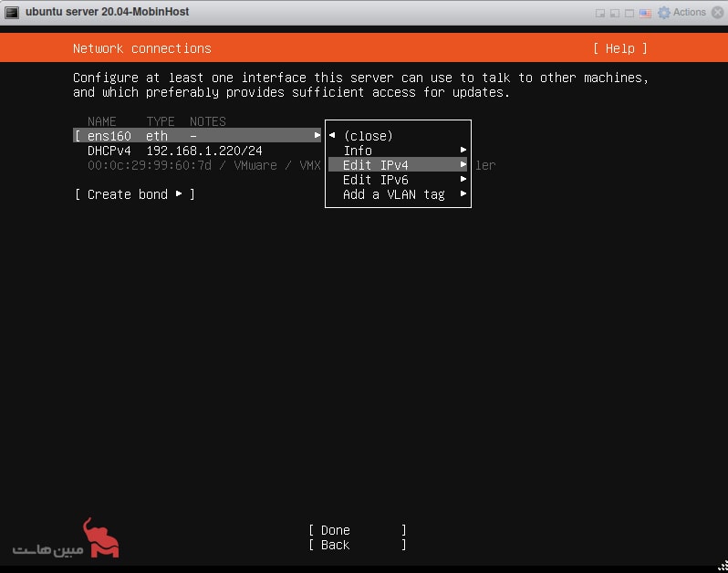Click the arrow at end of ens160 row
Viewport: 728px width, 573px height.
click(x=317, y=135)
